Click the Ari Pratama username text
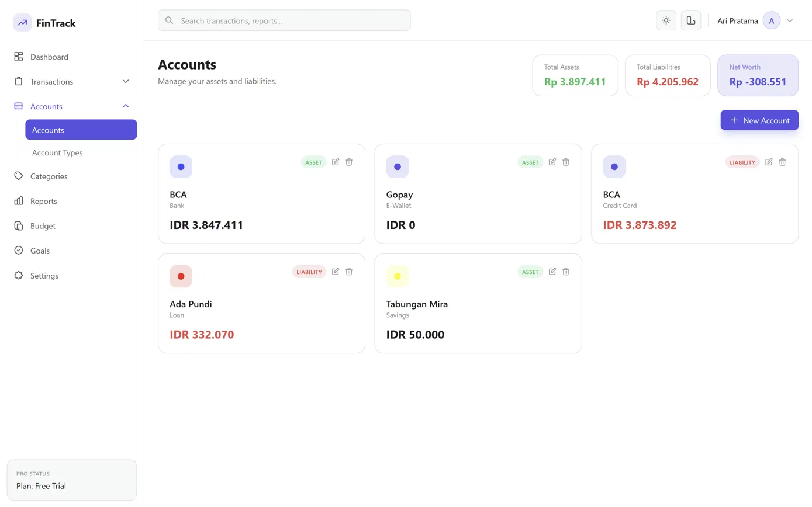 [738, 21]
